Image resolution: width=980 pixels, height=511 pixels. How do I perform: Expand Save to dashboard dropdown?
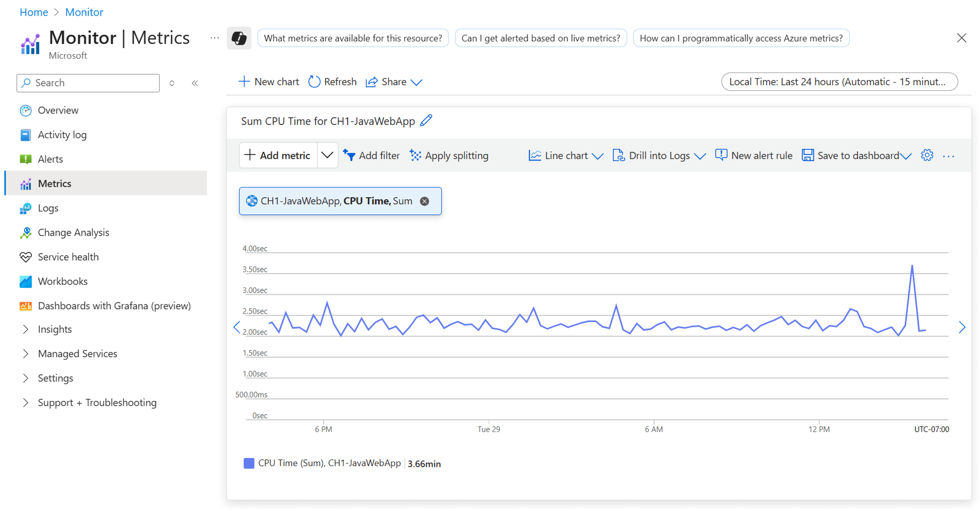pos(906,156)
